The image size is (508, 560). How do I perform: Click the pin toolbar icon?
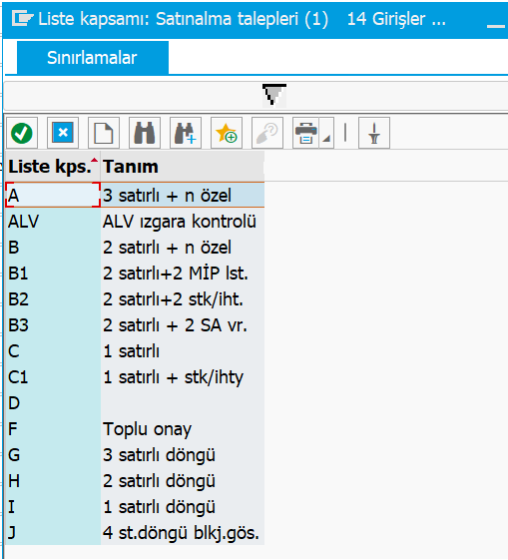pyautogui.click(x=374, y=133)
